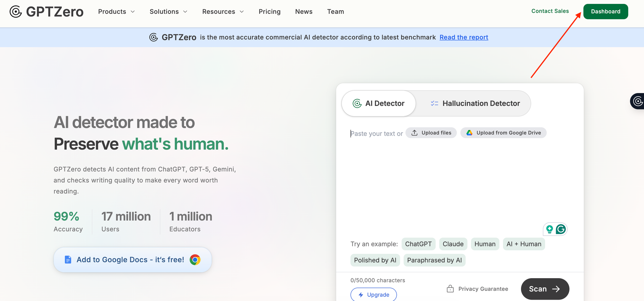Open the Pricing page
This screenshot has height=301, width=644.
(x=270, y=12)
